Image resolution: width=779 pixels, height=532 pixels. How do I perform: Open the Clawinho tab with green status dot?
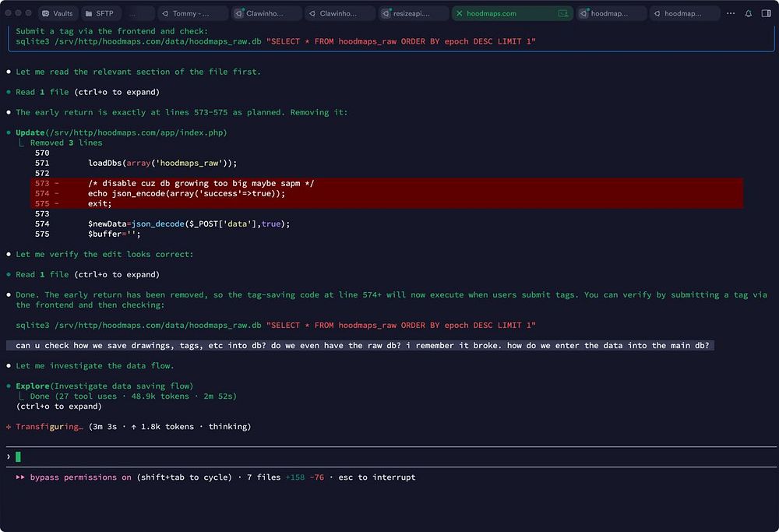[266, 13]
